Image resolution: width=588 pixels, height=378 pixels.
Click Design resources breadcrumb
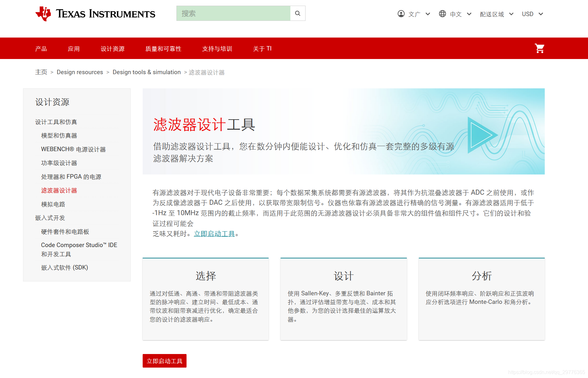80,72
